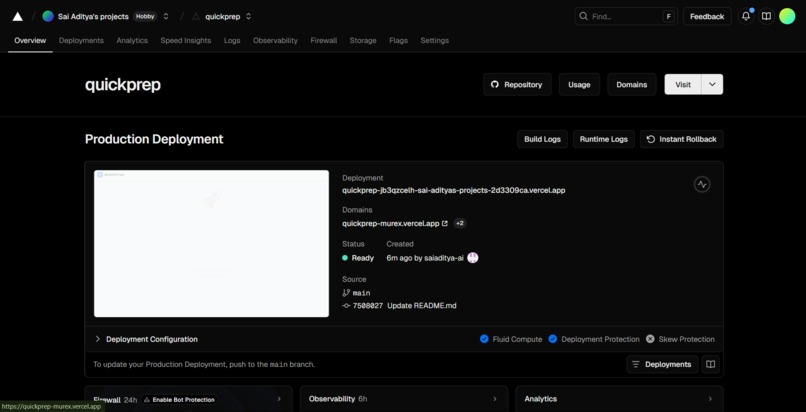Image resolution: width=806 pixels, height=412 pixels.
Task: Open the Flags tab
Action: [x=398, y=41]
